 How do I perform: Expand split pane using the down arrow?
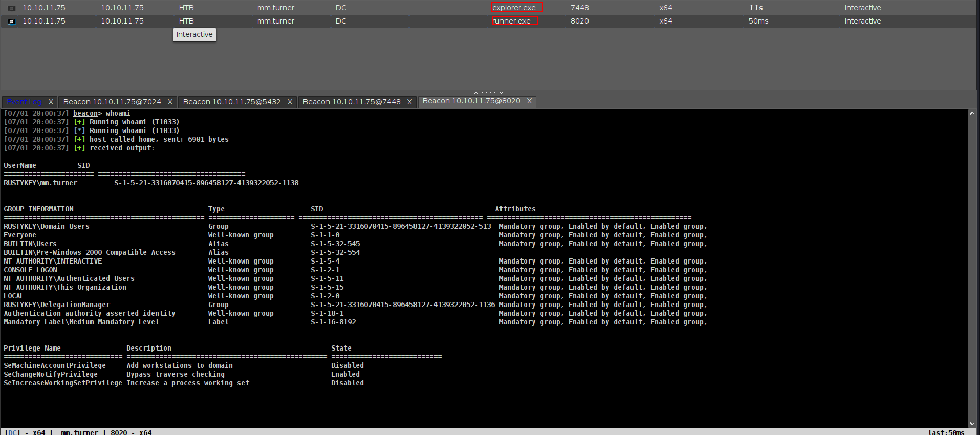point(502,93)
